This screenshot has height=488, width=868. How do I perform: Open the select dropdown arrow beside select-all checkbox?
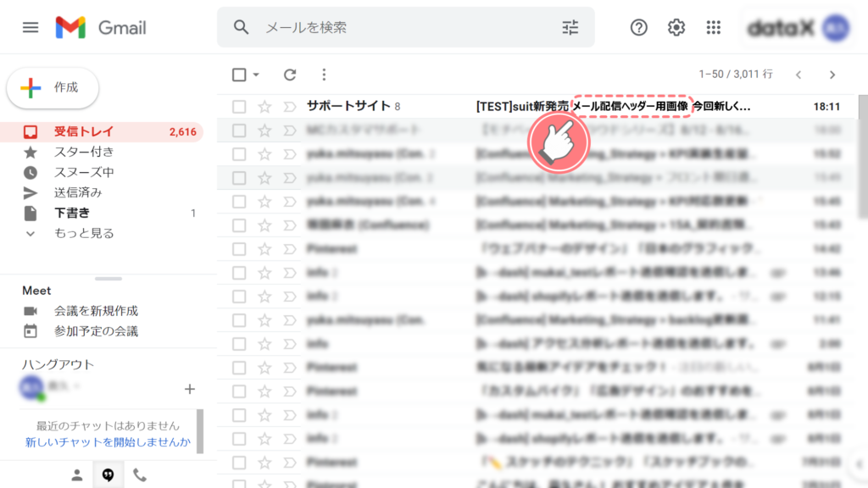[256, 75]
